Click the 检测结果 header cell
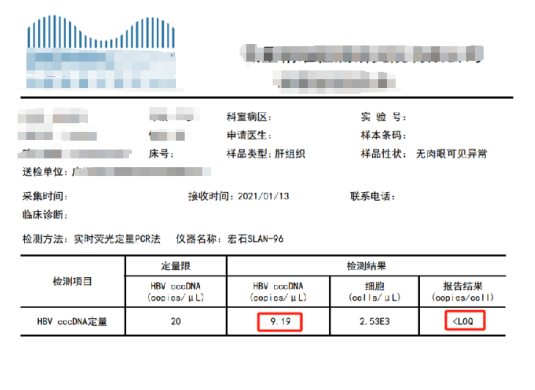The width and height of the screenshot is (535, 390). pyautogui.click(x=366, y=266)
